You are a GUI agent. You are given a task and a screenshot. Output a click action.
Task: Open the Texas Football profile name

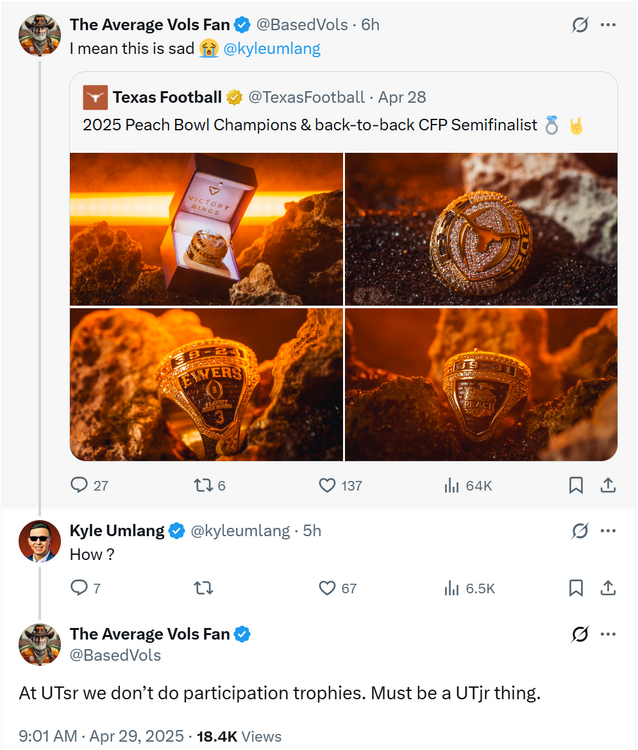click(167, 97)
